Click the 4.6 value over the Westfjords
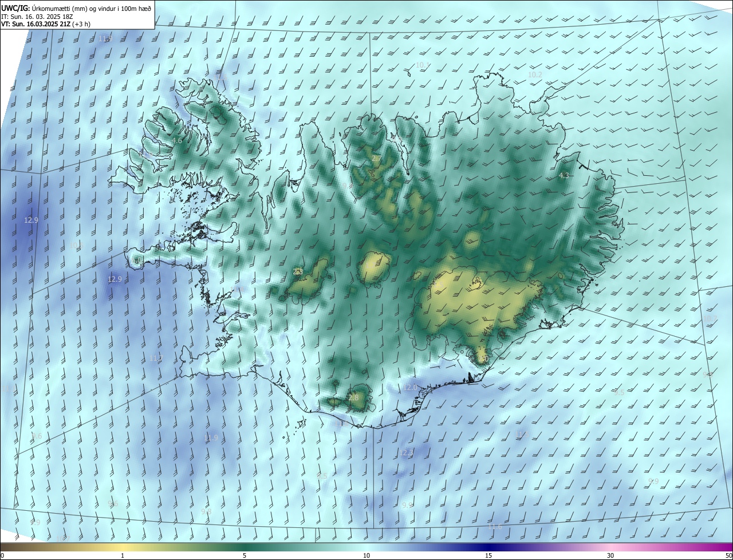Screen dimensions: 733x560 click(x=177, y=141)
